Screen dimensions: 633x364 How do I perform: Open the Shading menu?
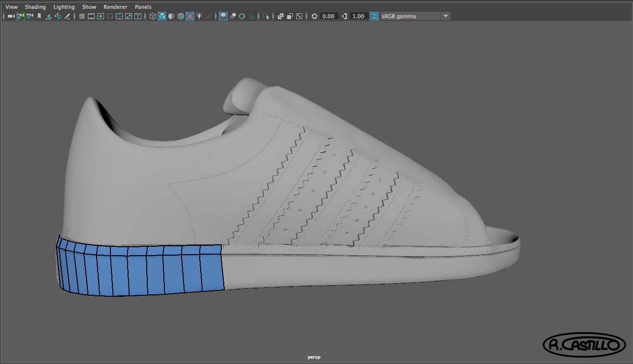35,7
